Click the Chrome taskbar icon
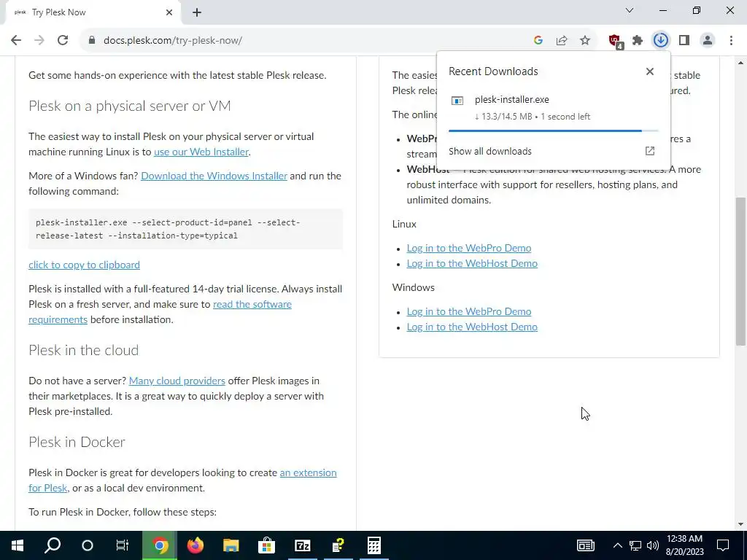This screenshot has width=747, height=560. tap(160, 545)
